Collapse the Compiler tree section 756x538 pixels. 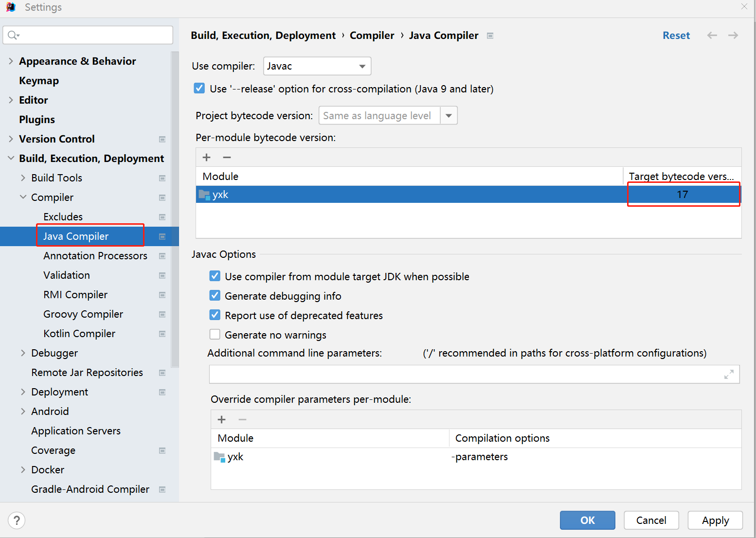coord(23,197)
